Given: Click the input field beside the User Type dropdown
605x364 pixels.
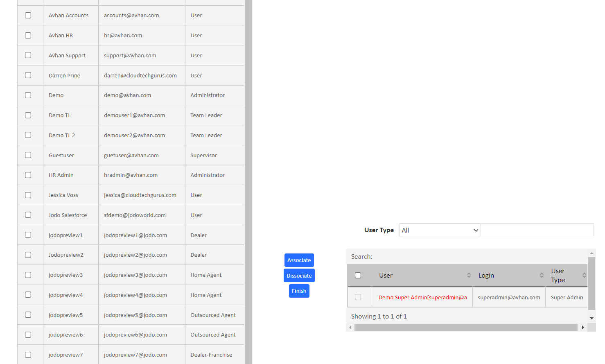Looking at the screenshot, I should click(x=537, y=230).
